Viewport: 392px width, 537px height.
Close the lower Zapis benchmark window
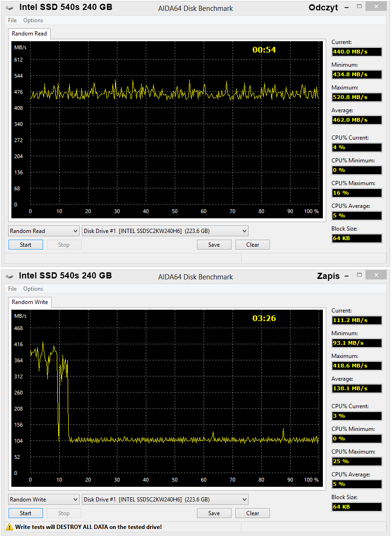click(376, 275)
